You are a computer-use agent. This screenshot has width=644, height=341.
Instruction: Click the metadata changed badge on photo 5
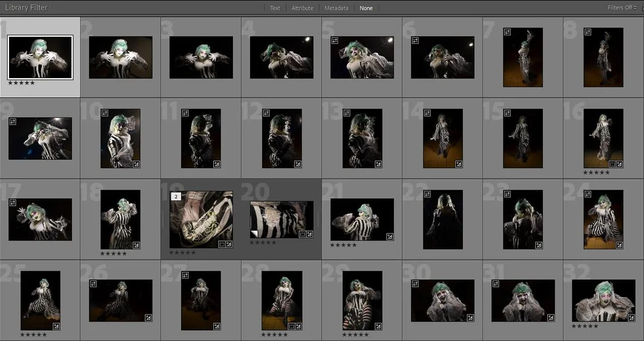(335, 41)
